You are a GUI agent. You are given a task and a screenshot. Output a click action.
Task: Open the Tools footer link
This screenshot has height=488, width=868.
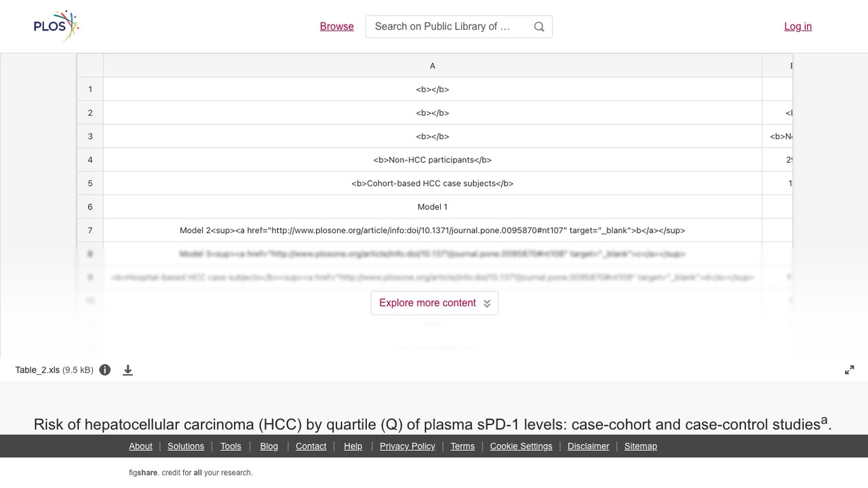coord(231,446)
